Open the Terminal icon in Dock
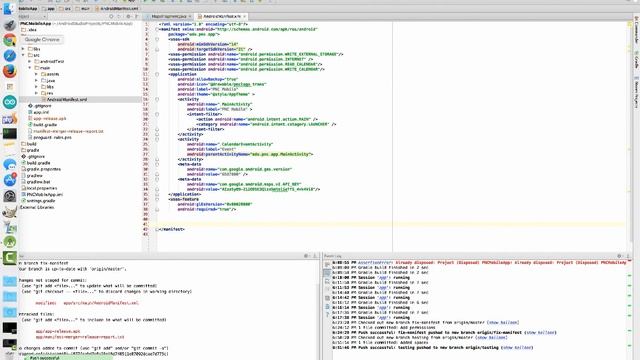 (x=9, y=133)
